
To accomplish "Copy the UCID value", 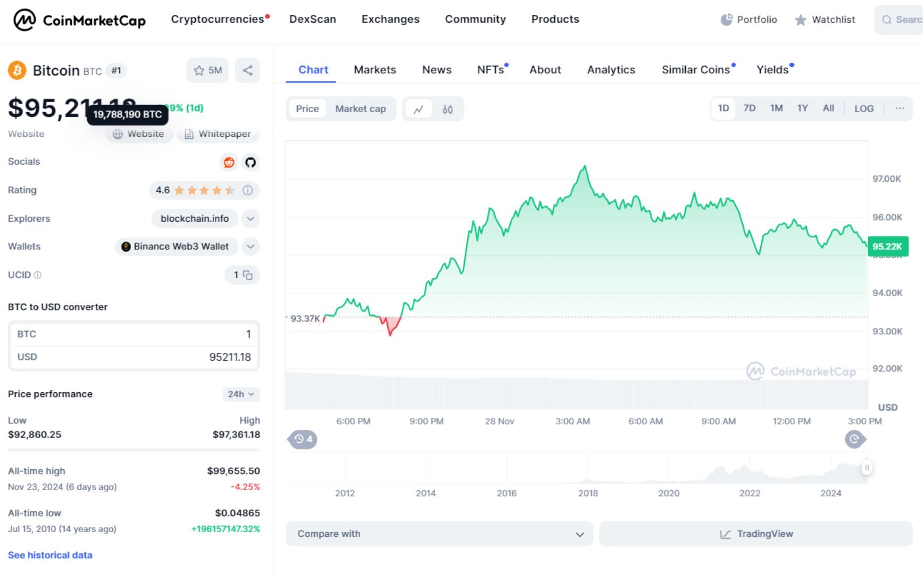I will click(248, 275).
